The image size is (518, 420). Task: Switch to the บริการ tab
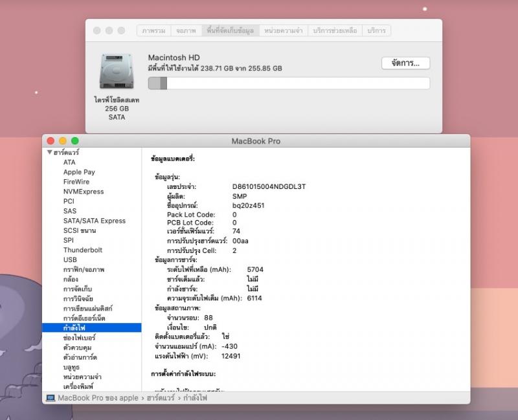click(x=377, y=30)
